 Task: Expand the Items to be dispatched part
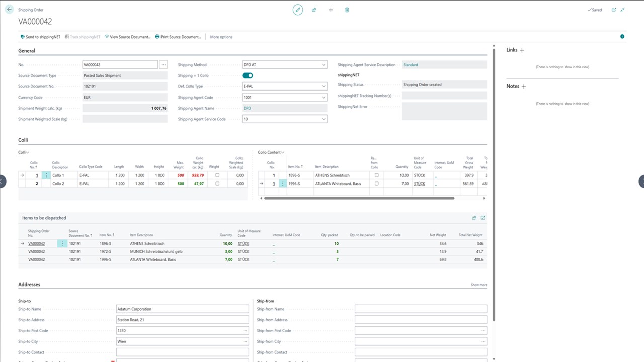tap(483, 218)
